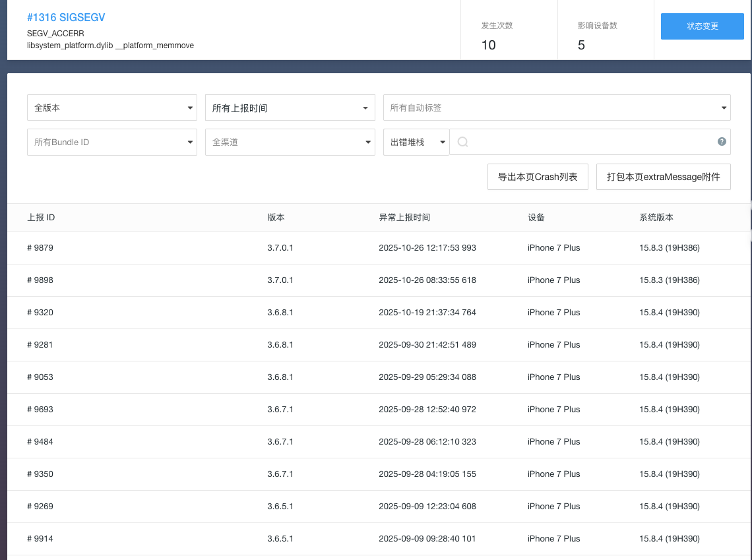Open crash report # 9879
The width and height of the screenshot is (752, 560).
[x=40, y=248]
